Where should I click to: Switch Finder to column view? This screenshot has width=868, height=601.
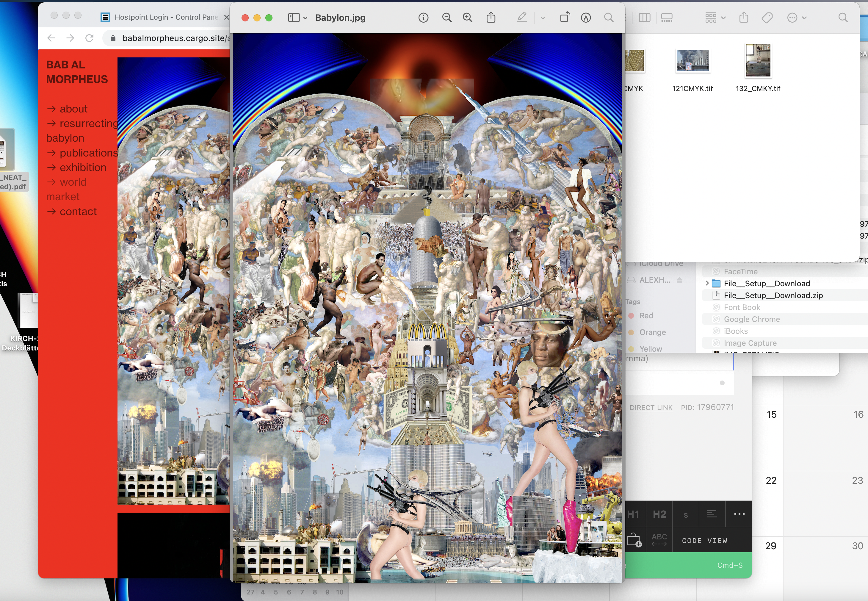tap(644, 18)
